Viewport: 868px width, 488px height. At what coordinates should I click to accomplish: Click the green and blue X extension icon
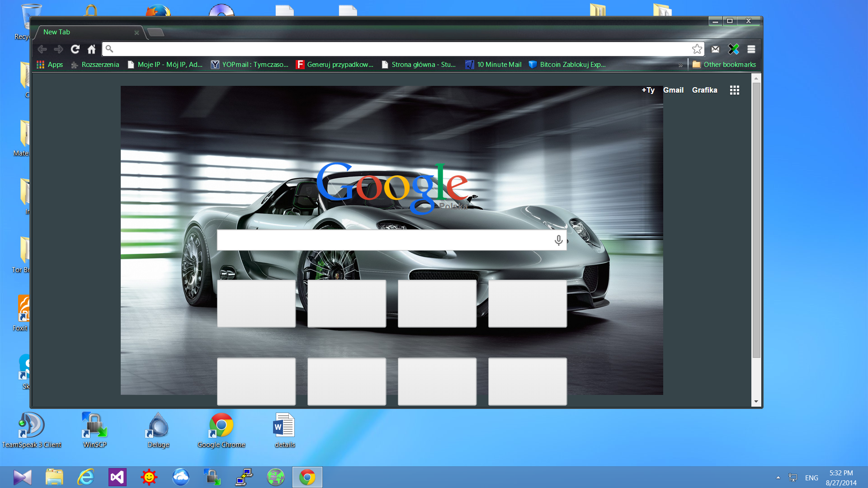tap(733, 49)
